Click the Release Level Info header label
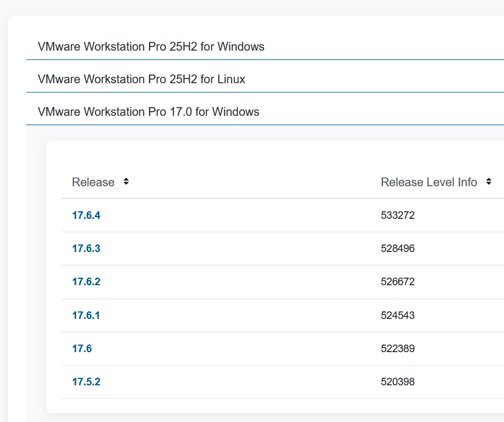The image size is (504, 422). 429,182
